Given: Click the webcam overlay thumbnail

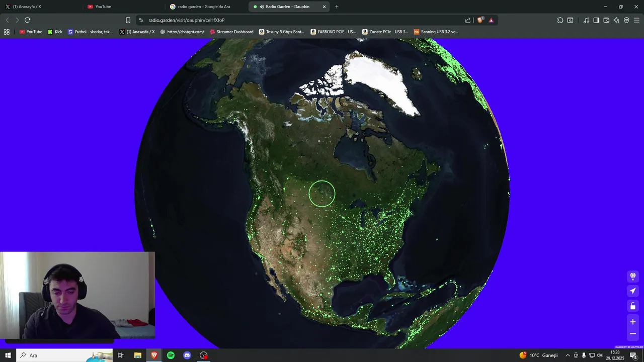Looking at the screenshot, I should pos(77,296).
